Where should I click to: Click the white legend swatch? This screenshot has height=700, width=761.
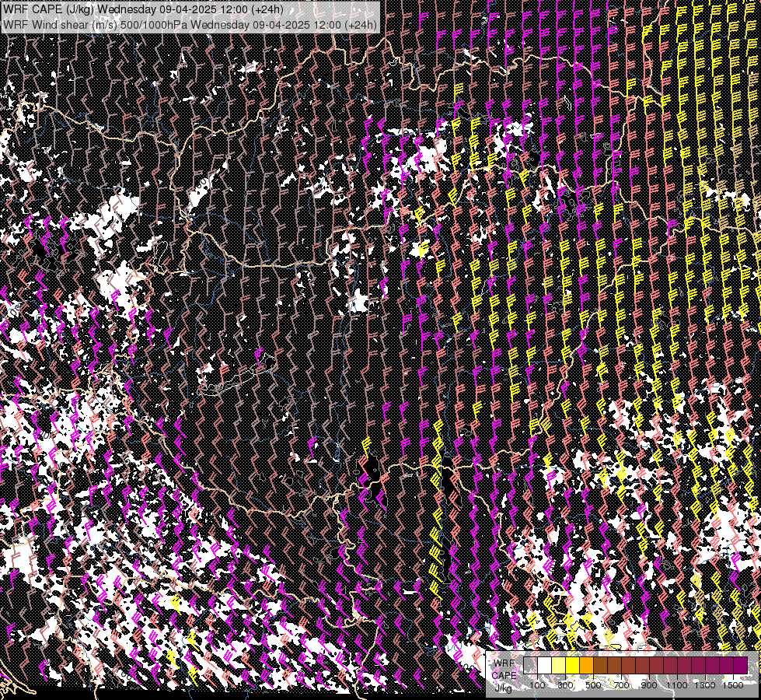coord(545,665)
